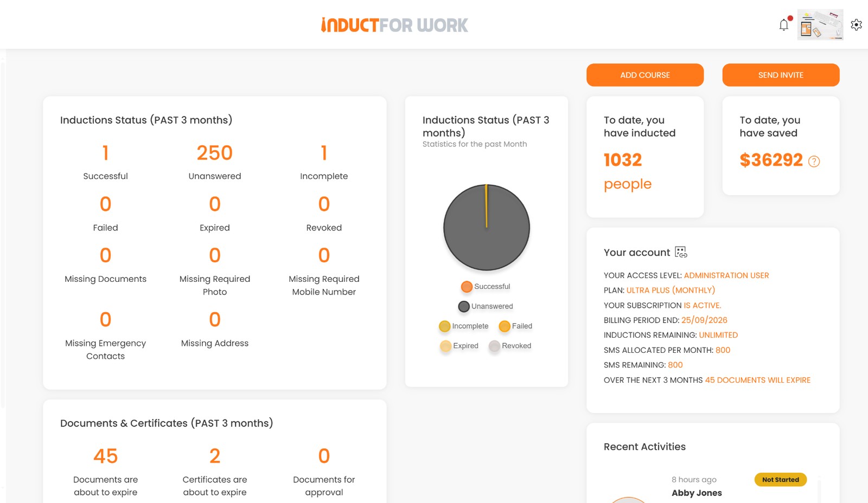Click the 1032 people inducted figure
The width and height of the screenshot is (868, 503).
[623, 160]
